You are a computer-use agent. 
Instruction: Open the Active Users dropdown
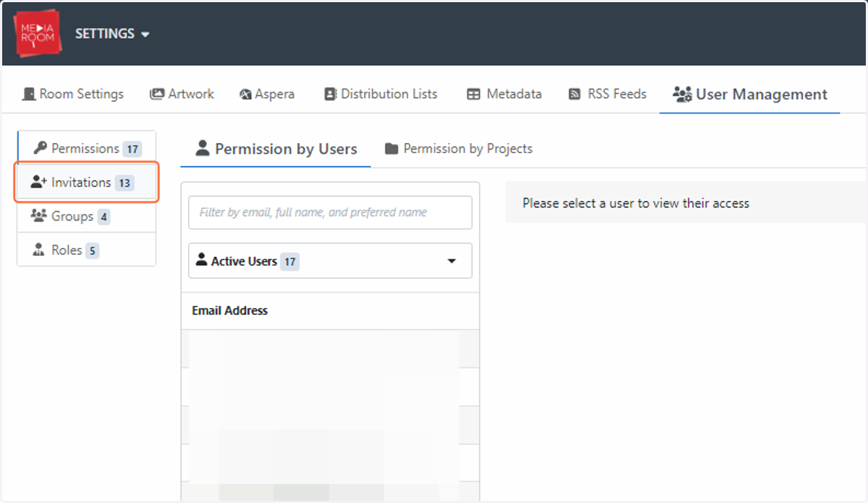click(330, 261)
